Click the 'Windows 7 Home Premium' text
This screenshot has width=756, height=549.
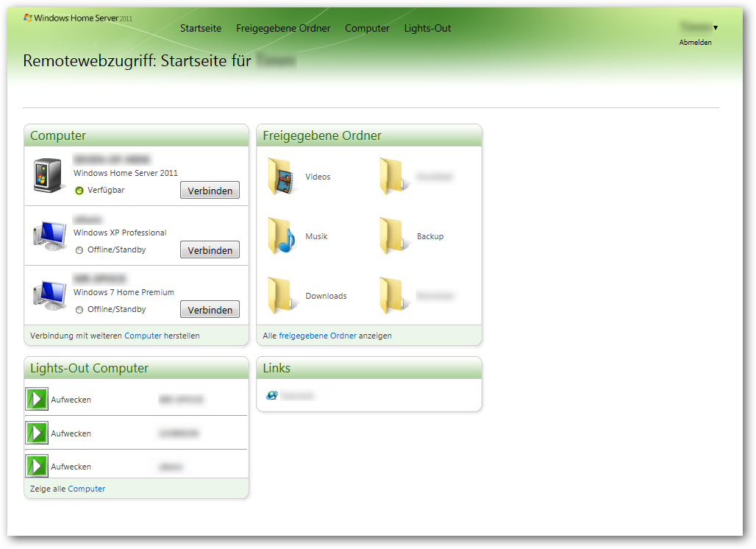124,292
